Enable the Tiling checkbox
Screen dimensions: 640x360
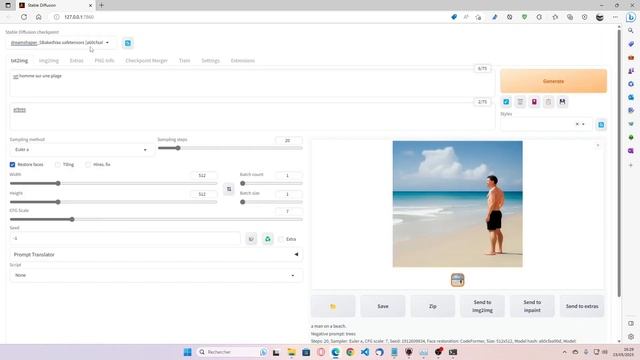[x=58, y=164]
